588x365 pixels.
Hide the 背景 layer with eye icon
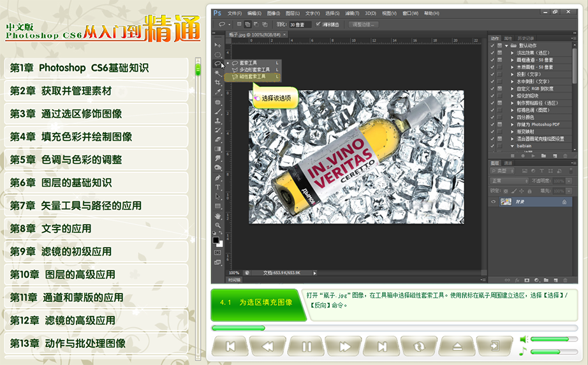coord(493,202)
